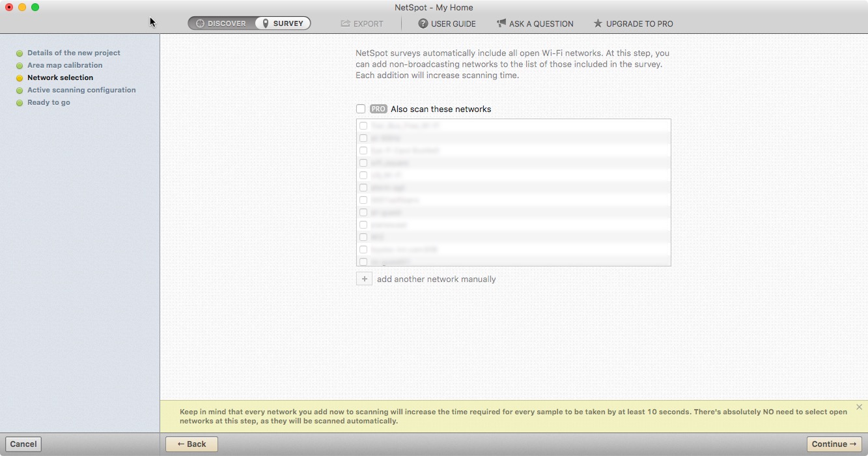868x456 pixels.
Task: Click the Cancel button
Action: [x=23, y=444]
